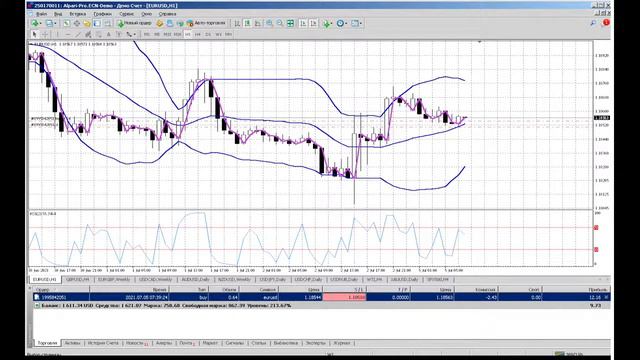Open the Справка menu
640x360 pixels.
(x=167, y=14)
